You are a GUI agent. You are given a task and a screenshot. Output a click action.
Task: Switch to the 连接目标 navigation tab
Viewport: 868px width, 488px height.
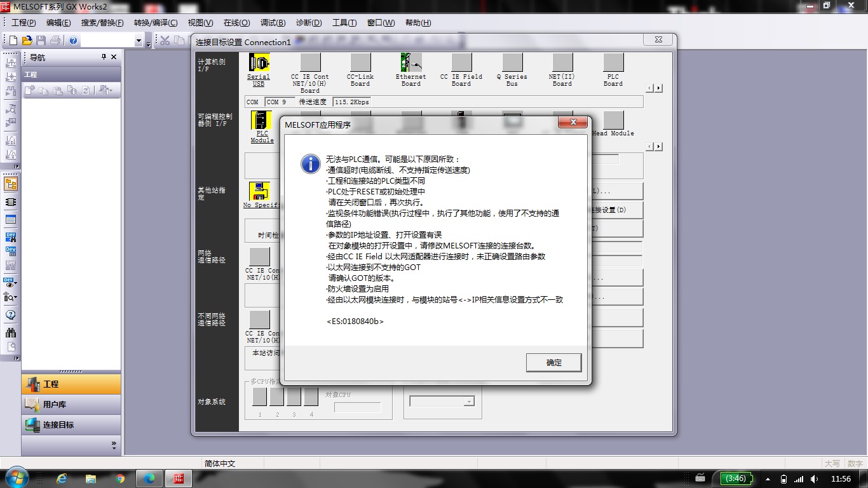[x=71, y=425]
